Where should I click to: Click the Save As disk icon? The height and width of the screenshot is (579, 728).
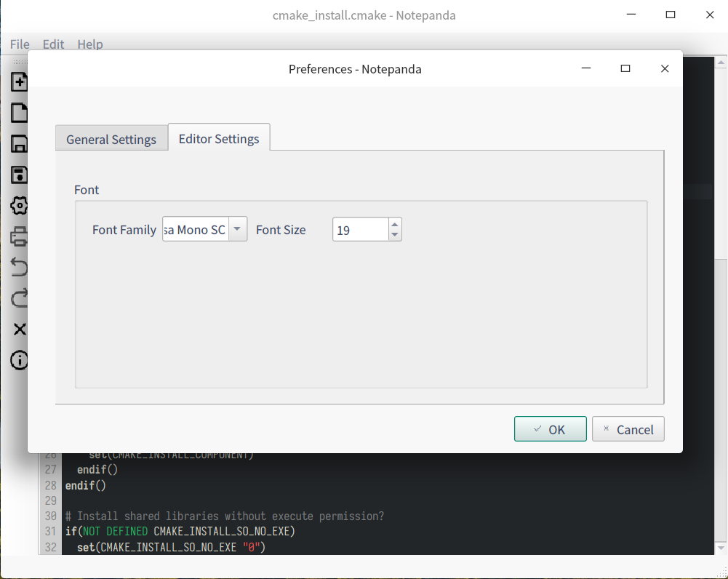tap(19, 175)
